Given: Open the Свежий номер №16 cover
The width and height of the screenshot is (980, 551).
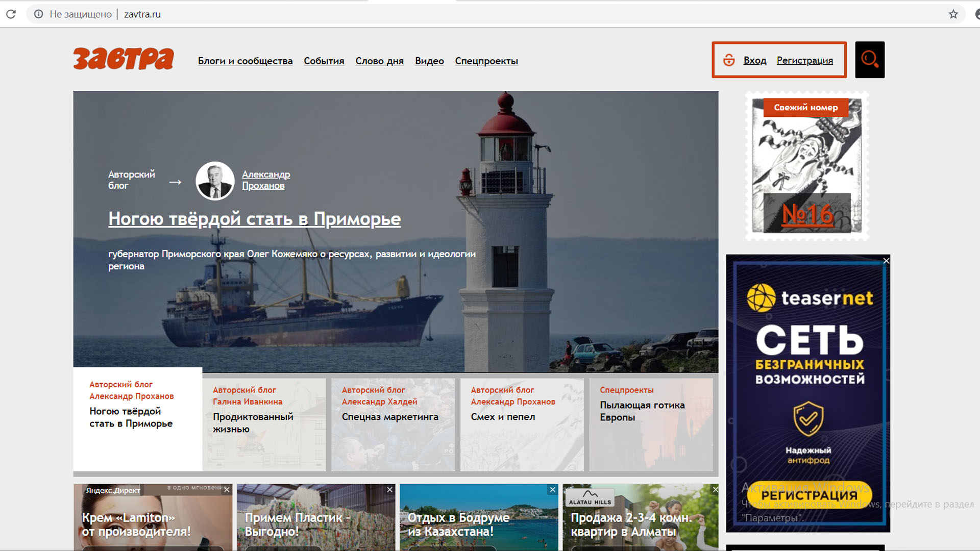Looking at the screenshot, I should (806, 166).
